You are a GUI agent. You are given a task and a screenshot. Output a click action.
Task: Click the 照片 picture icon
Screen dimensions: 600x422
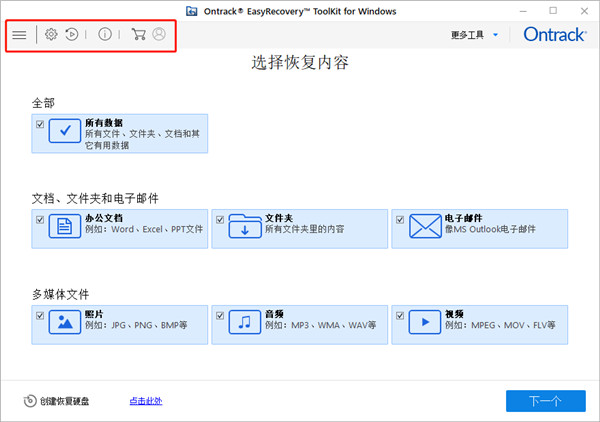click(x=65, y=322)
